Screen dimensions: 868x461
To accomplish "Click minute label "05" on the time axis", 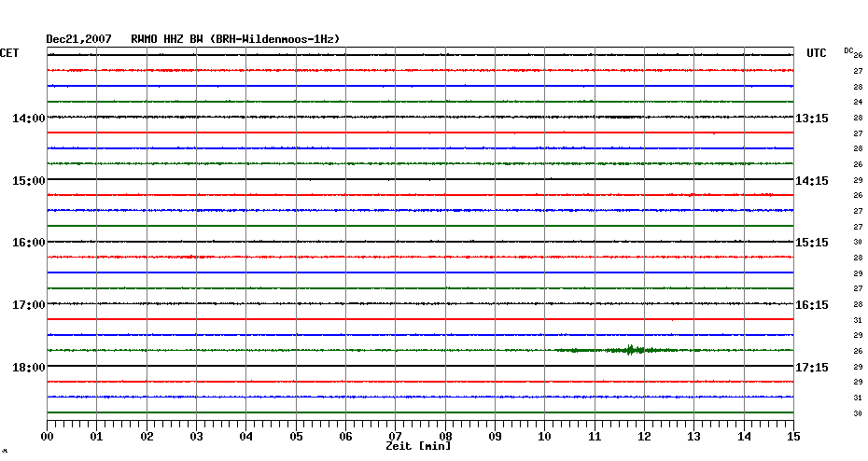I will click(296, 437).
